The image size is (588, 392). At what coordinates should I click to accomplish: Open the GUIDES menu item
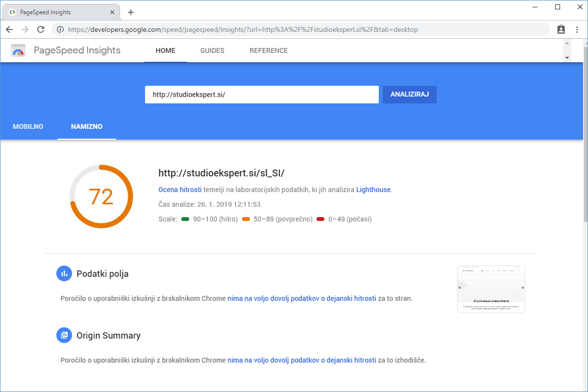pyautogui.click(x=212, y=50)
